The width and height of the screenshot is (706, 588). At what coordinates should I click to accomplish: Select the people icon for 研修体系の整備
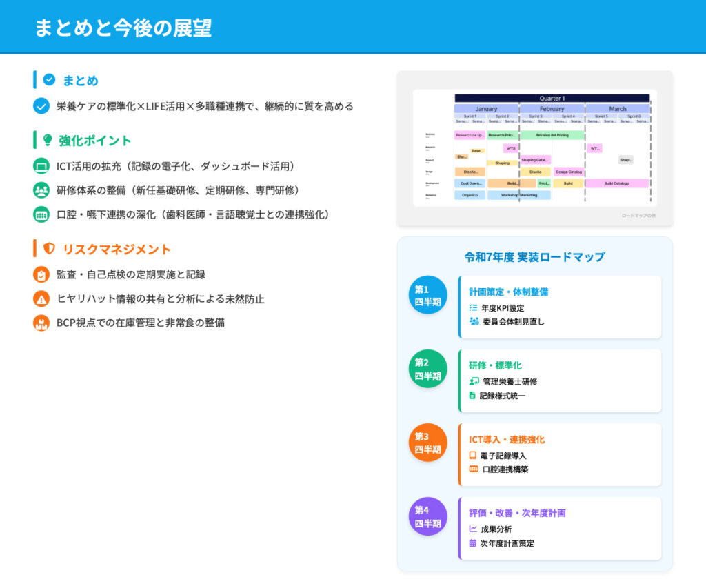click(41, 190)
